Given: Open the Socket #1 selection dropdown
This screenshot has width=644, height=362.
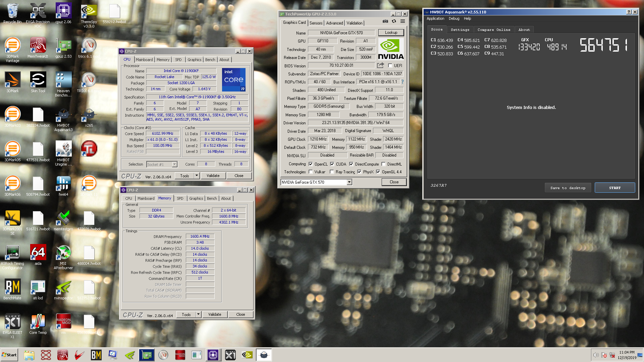Looking at the screenshot, I should (x=174, y=164).
